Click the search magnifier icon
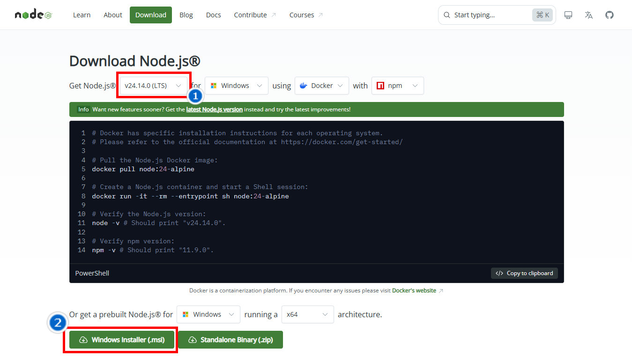632x364 pixels. click(447, 15)
